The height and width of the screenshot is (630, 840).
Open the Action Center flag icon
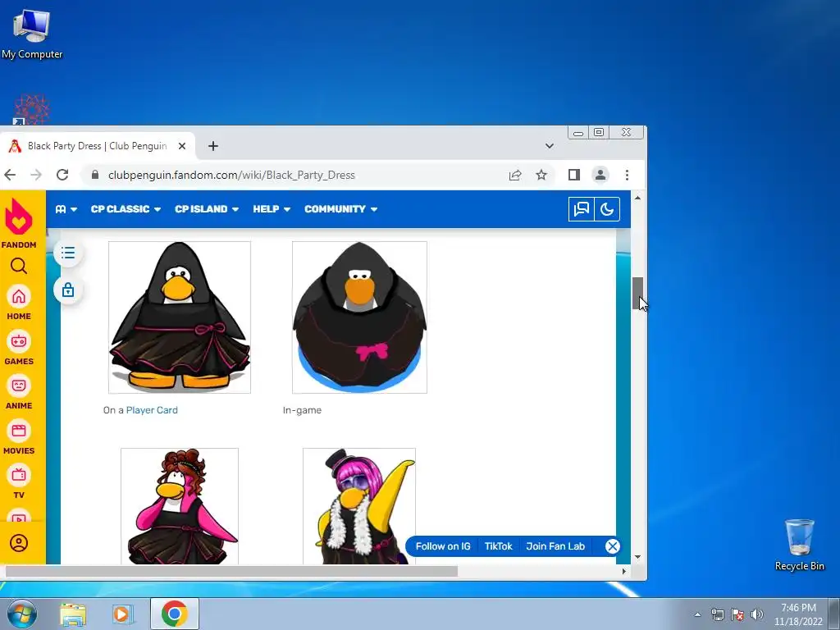737,614
